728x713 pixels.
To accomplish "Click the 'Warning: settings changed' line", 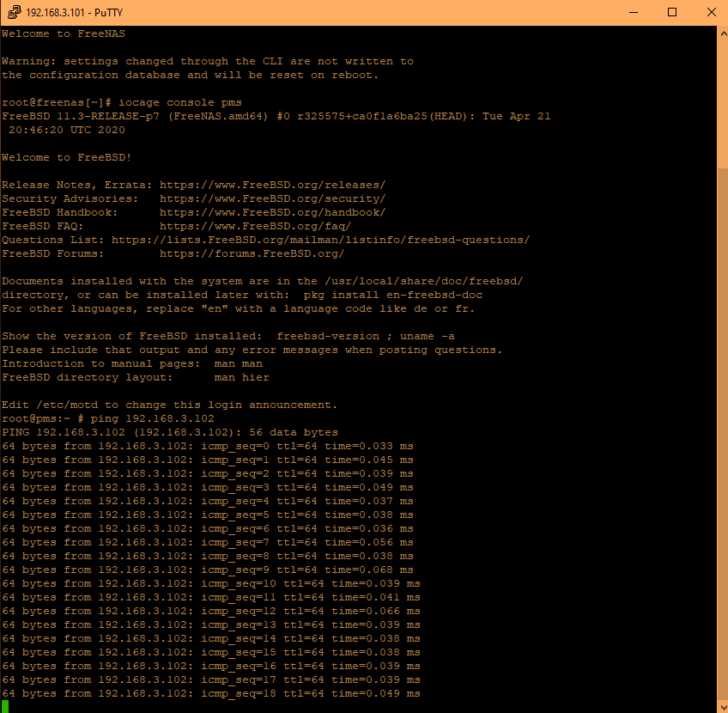I will pyautogui.click(x=208, y=61).
